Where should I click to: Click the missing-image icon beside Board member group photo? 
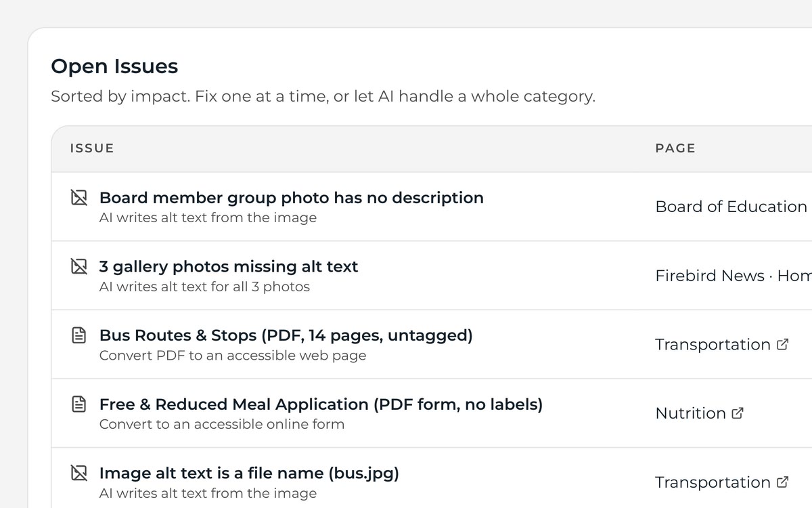(79, 198)
